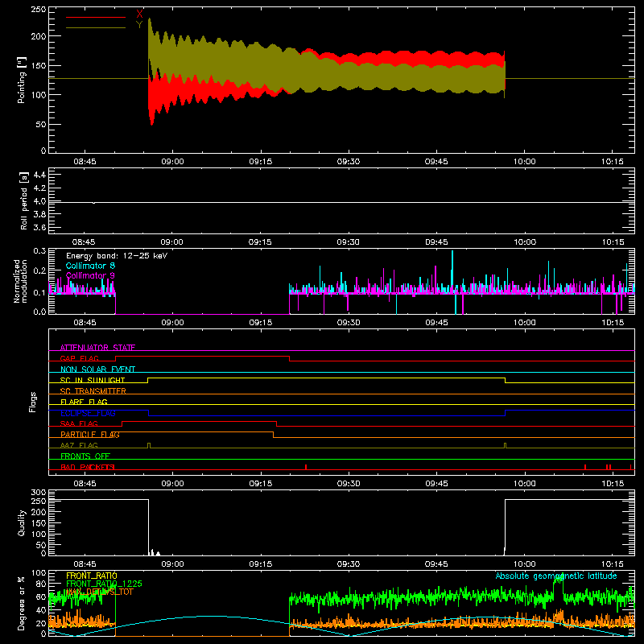The width and height of the screenshot is (644, 644).
Task: Click the red X legend line sample
Action: pyautogui.click(x=96, y=17)
